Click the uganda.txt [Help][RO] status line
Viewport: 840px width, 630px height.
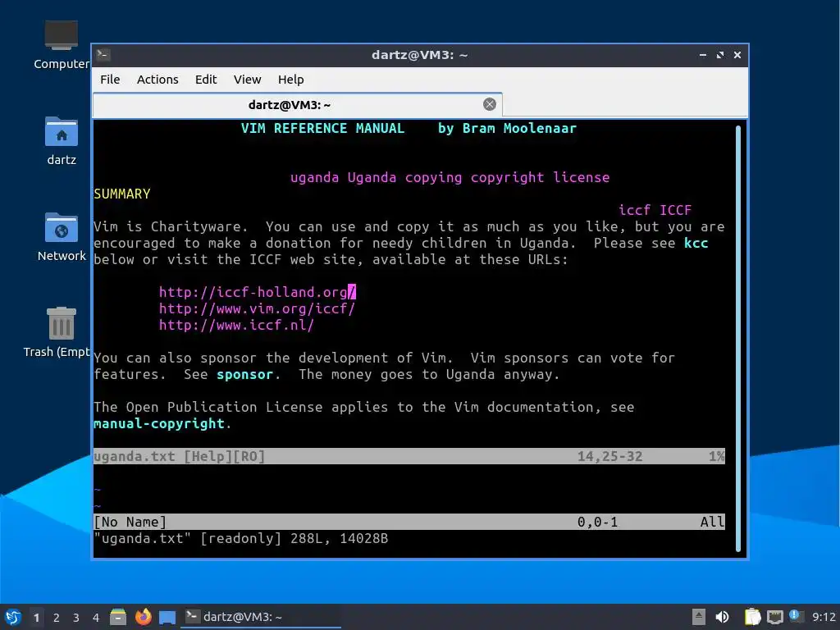coord(409,456)
